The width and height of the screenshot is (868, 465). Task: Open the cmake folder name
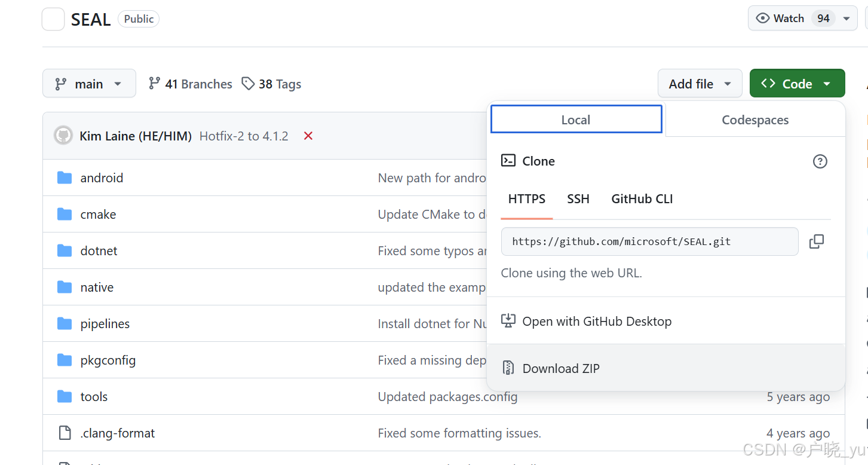pyautogui.click(x=98, y=215)
